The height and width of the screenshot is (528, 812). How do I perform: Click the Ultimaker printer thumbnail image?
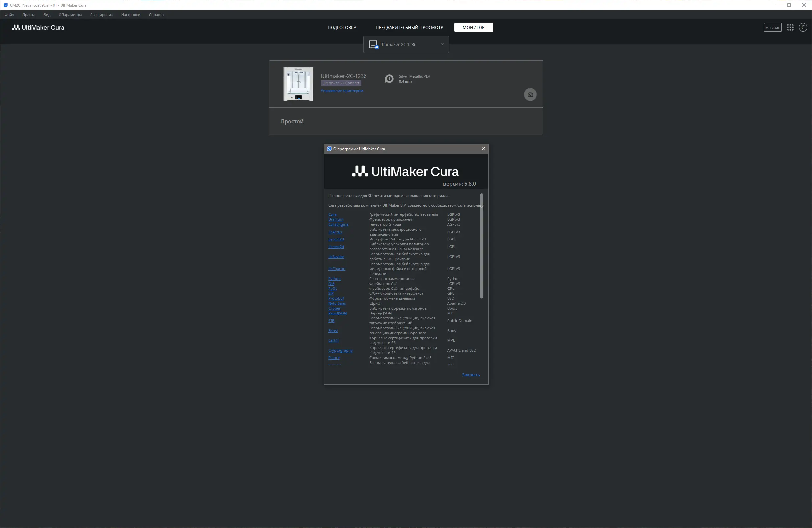coord(298,84)
